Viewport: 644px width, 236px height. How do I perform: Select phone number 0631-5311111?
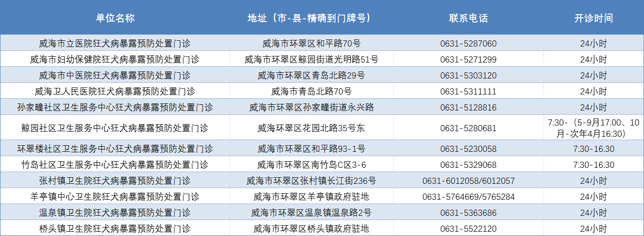point(468,91)
